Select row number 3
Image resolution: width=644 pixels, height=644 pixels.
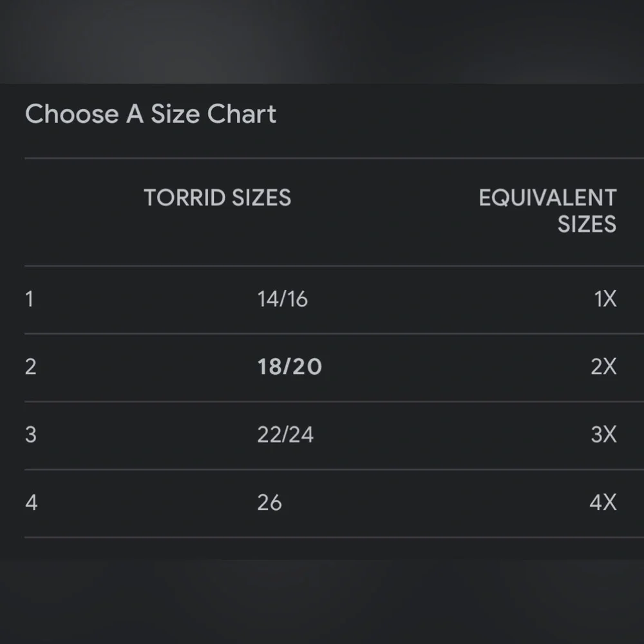[x=30, y=435]
